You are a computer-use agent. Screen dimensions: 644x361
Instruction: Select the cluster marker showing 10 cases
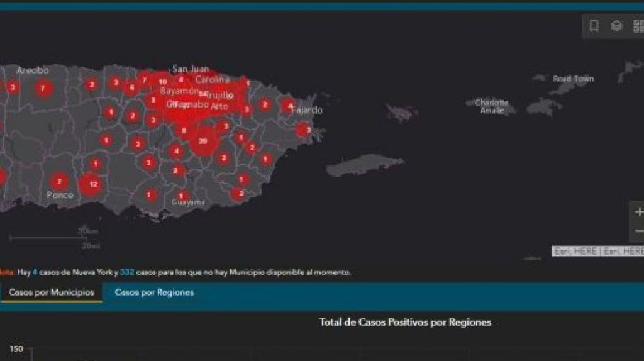coord(163,82)
